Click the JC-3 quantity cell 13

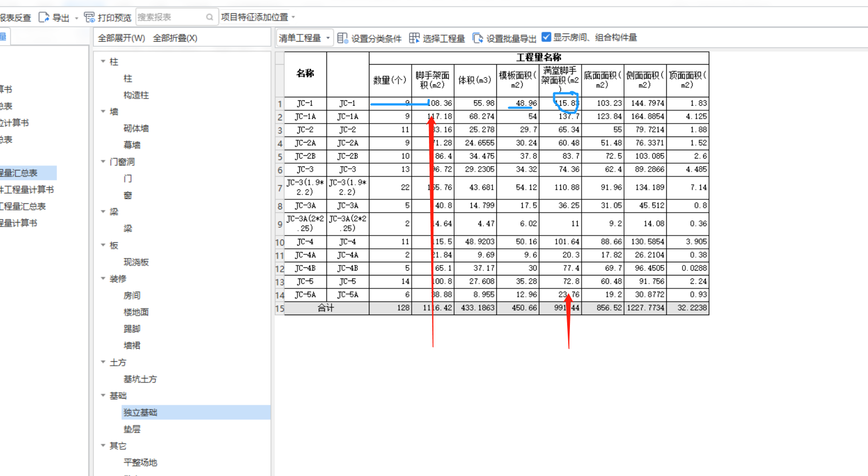pyautogui.click(x=390, y=170)
